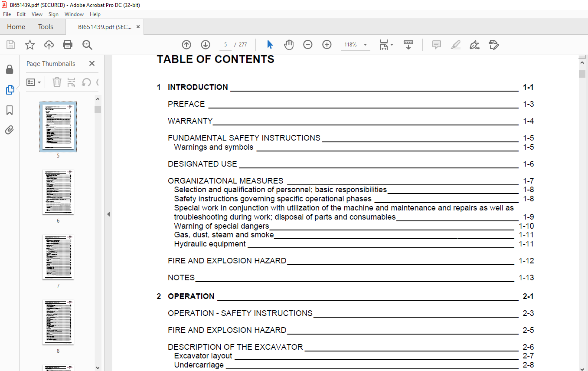Click the delete pages trash icon
This screenshot has height=371, width=588.
coord(57,82)
